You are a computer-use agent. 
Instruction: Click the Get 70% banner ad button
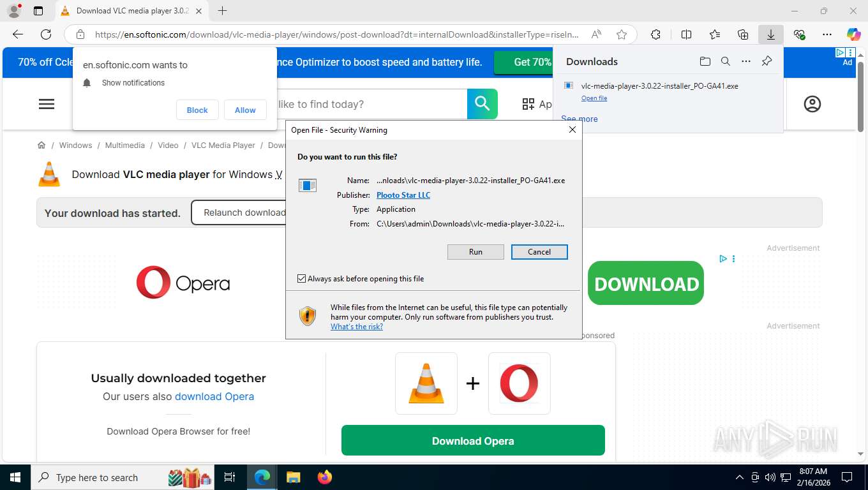[523, 62]
